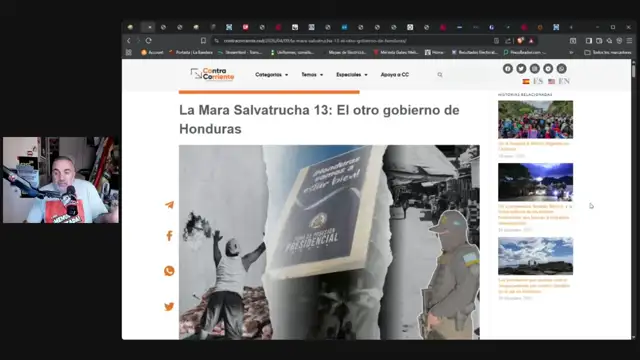Click the headline La Mara Salvatrucha 13

(x=319, y=119)
